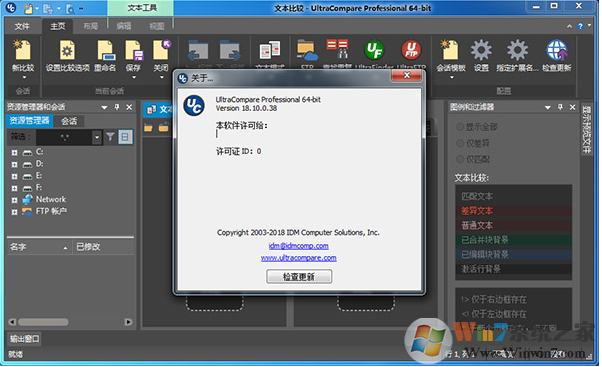This screenshot has width=602, height=367.
Task: Expand the D: drive node
Action: point(14,165)
